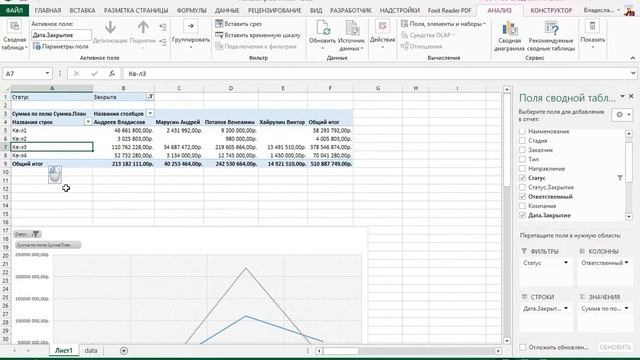Viewport: 640px width, 360px height.
Task: Close the PivotTable fields pane
Action: pos(631,96)
